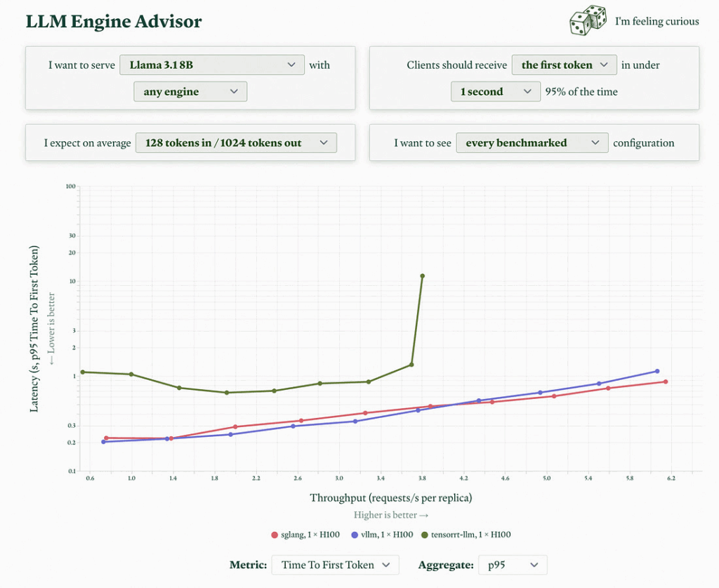
Task: Click the "Clients should receive" text
Action: [456, 65]
